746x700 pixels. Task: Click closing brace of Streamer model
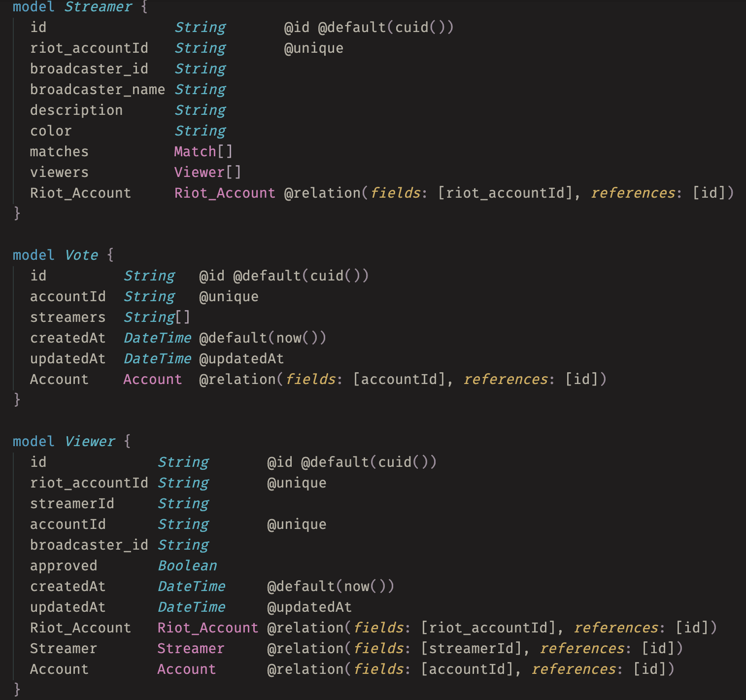pyautogui.click(x=17, y=213)
